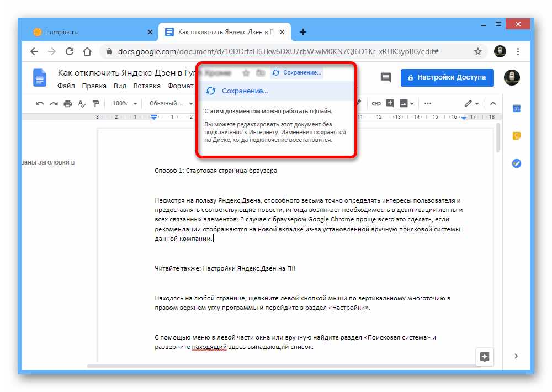Click the browser back arrow
This screenshot has width=552, height=392.
pos(34,51)
